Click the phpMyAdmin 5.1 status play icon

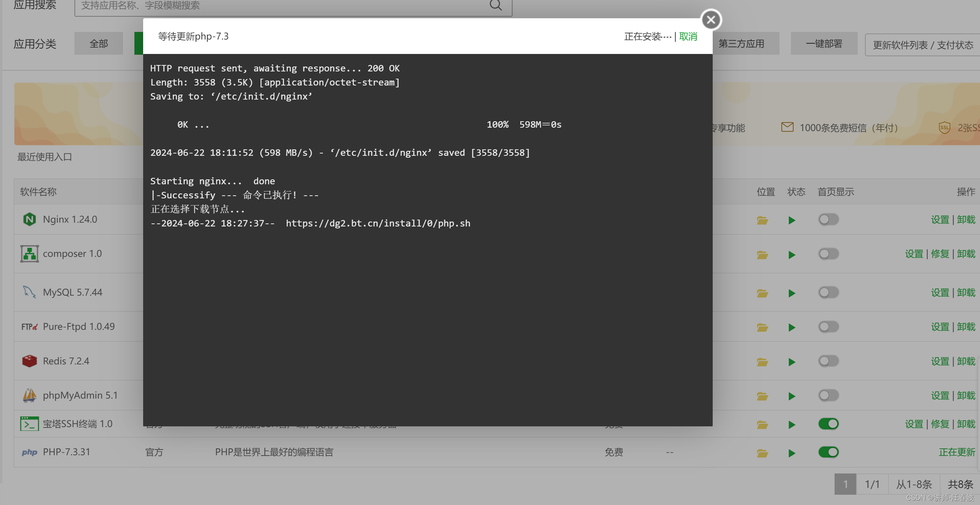(792, 396)
